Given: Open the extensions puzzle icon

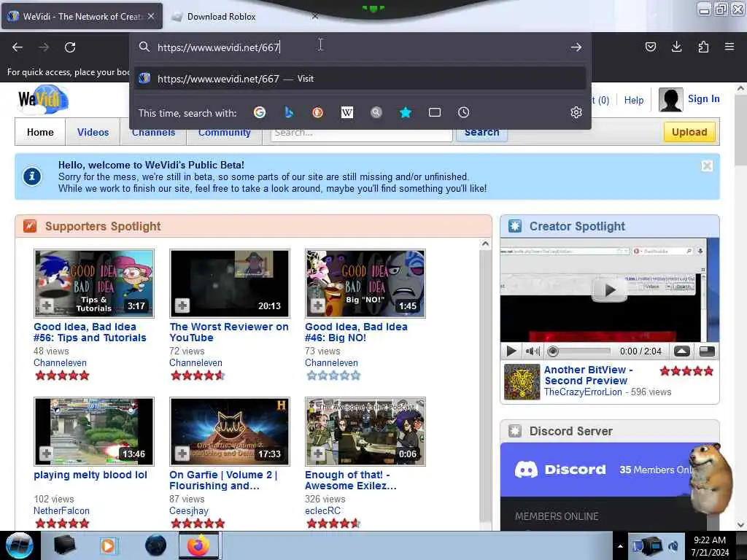Looking at the screenshot, I should [703, 47].
